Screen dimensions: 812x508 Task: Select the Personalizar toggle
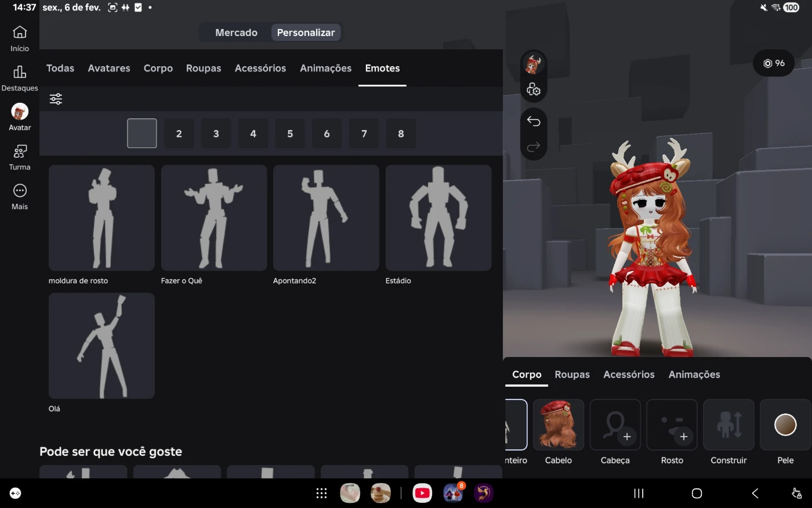point(306,33)
